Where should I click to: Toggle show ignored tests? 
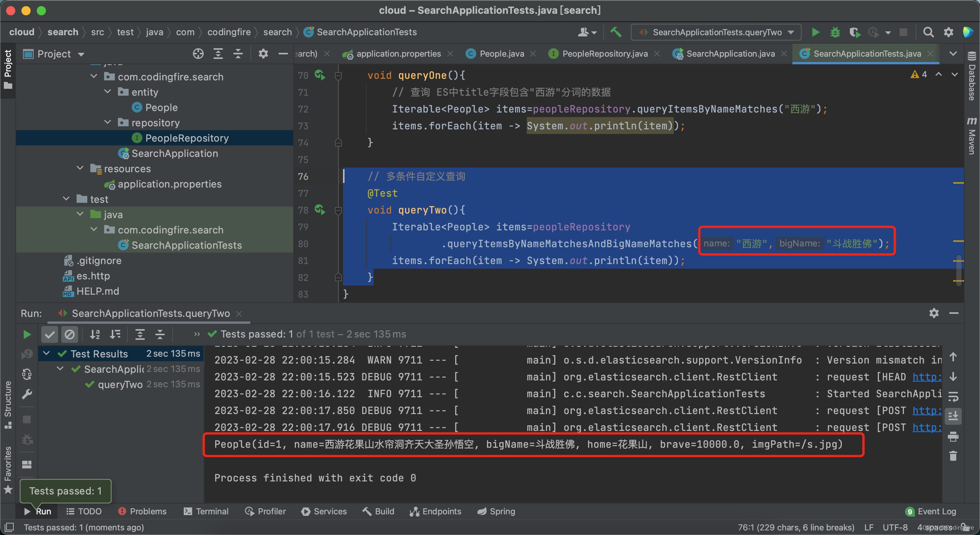pyautogui.click(x=70, y=334)
